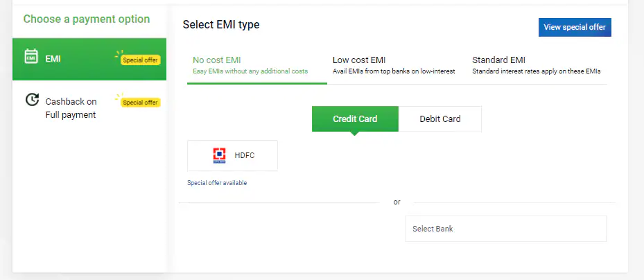Click 'Standard interest rates apply' description text
Image resolution: width=644 pixels, height=280 pixels.
click(x=536, y=71)
